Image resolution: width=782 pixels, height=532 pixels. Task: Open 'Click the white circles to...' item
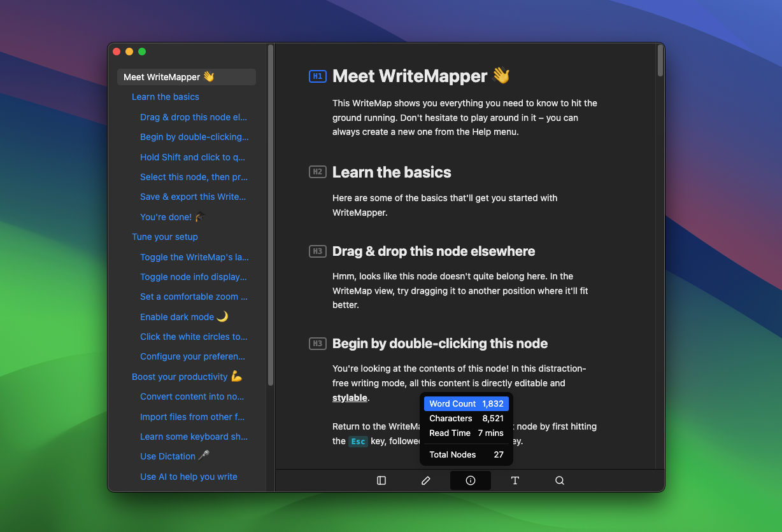click(x=194, y=337)
